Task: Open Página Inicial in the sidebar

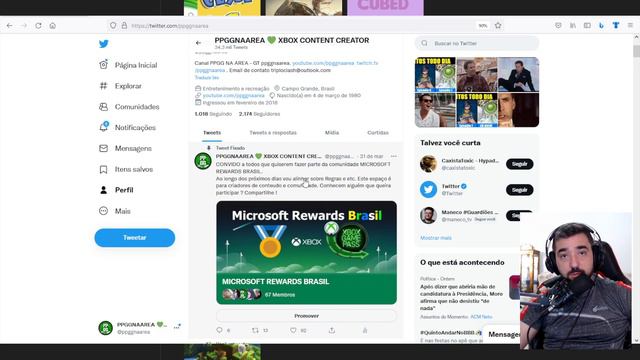Action: click(128, 65)
